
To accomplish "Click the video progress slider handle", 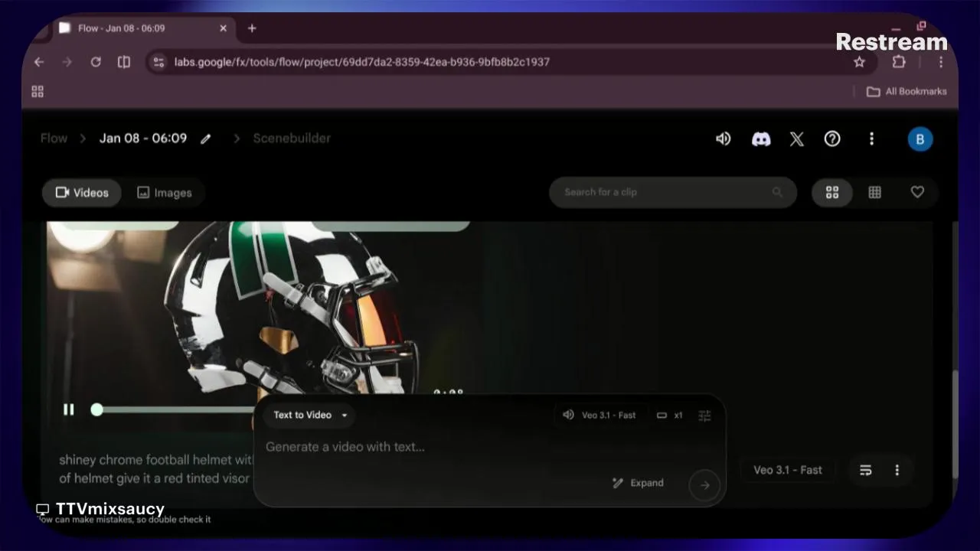I will (x=96, y=409).
